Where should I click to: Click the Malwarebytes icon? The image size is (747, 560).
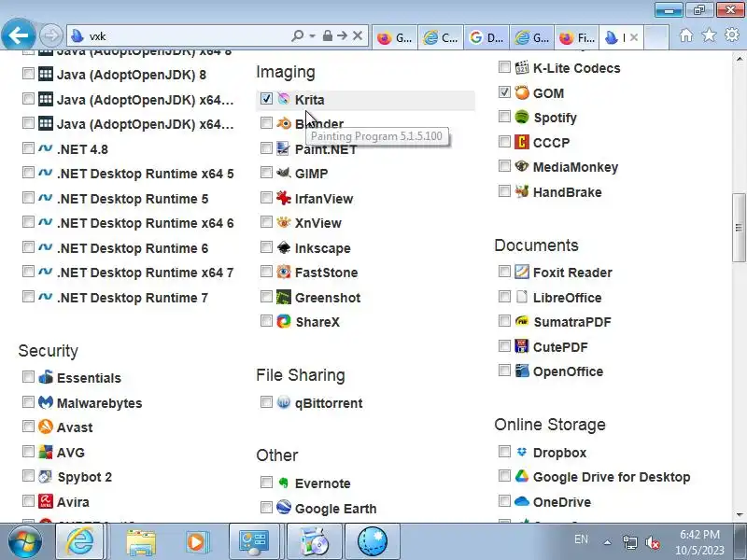click(45, 402)
